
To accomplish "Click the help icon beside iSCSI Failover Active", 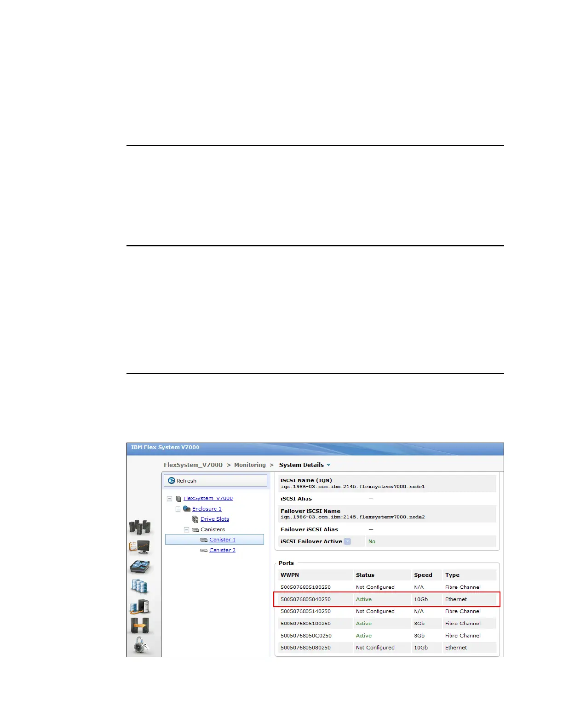I will click(x=347, y=541).
